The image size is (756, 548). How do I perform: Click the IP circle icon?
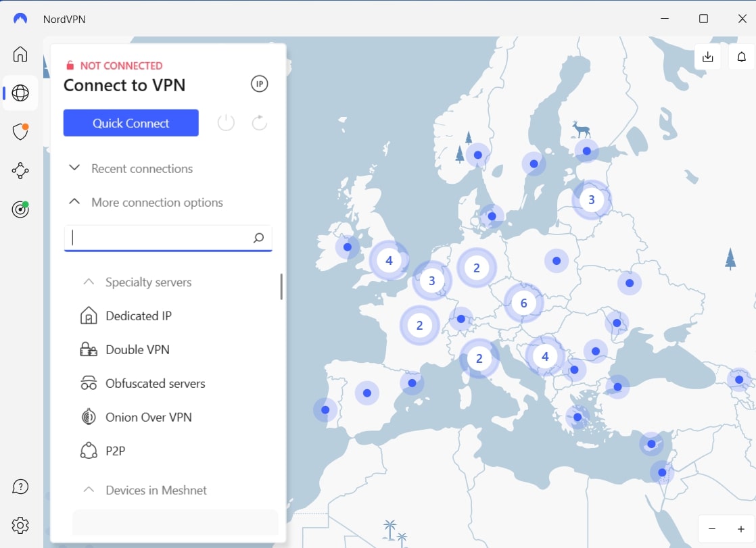260,84
